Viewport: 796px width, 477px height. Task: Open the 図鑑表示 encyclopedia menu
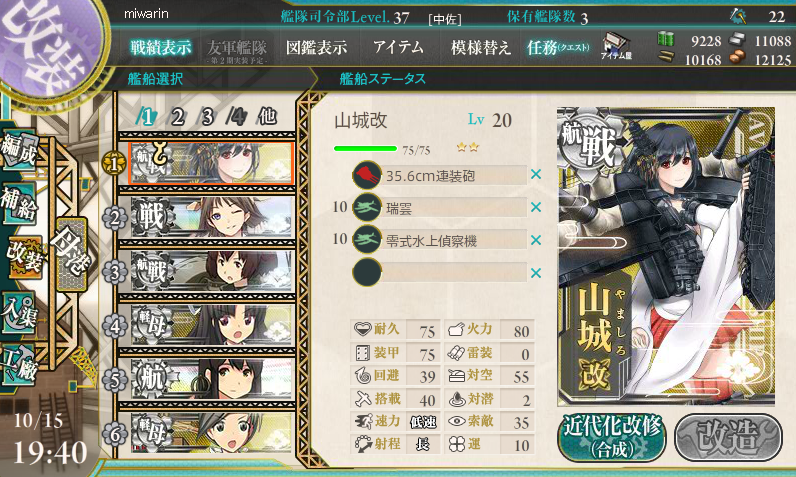pos(316,48)
